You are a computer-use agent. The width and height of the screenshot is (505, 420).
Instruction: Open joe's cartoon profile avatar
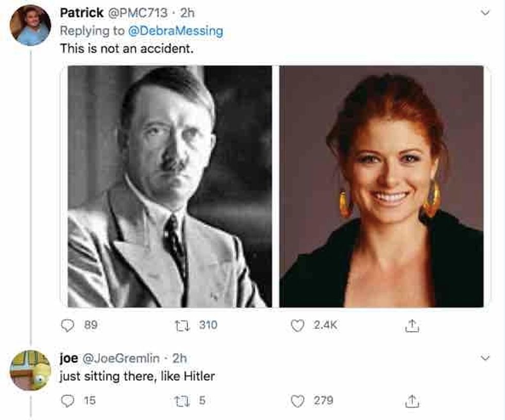(x=30, y=370)
